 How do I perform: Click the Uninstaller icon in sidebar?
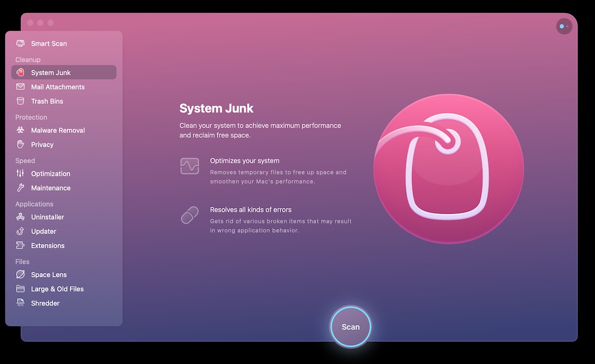coord(21,217)
